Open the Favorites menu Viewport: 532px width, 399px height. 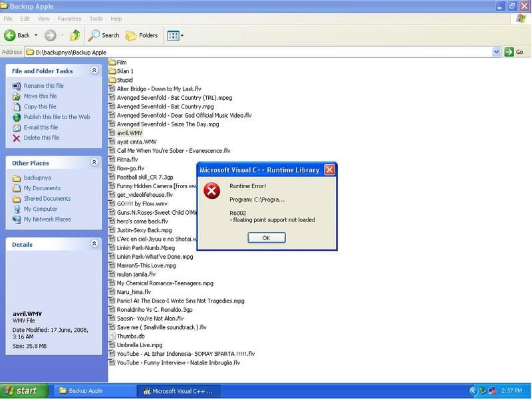coord(69,19)
